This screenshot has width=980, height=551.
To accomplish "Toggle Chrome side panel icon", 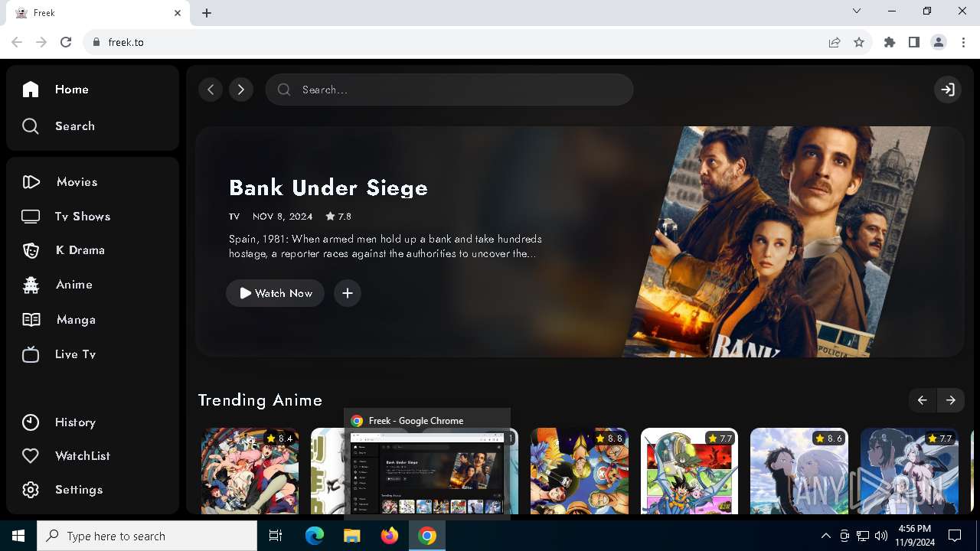I will click(914, 42).
